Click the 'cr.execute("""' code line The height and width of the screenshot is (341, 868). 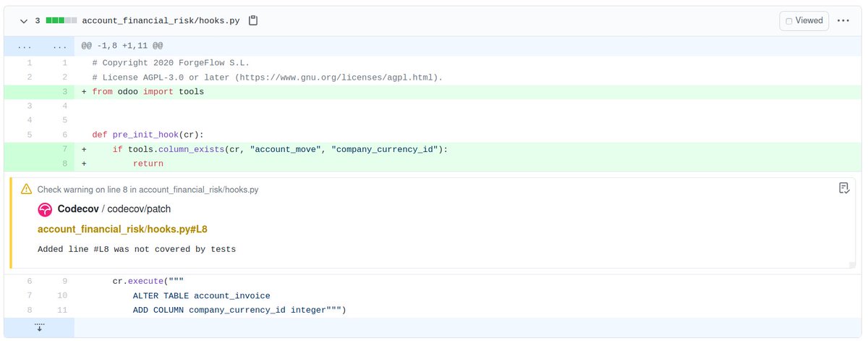point(148,282)
